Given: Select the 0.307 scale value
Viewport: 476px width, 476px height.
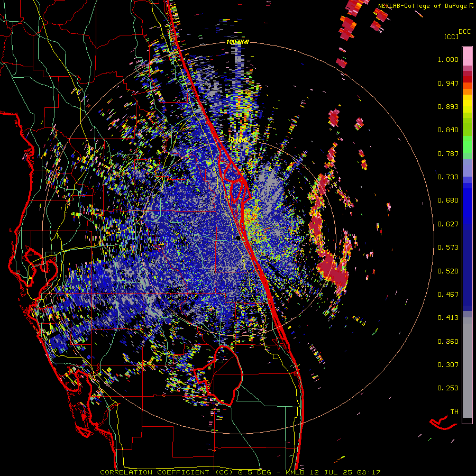Looking at the screenshot, I should [448, 365].
